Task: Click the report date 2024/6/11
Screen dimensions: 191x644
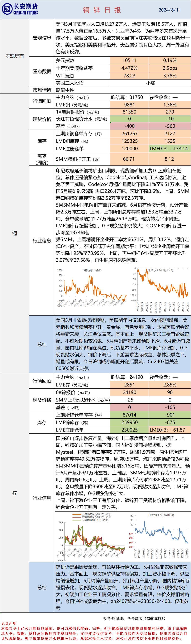Action: click(170, 10)
